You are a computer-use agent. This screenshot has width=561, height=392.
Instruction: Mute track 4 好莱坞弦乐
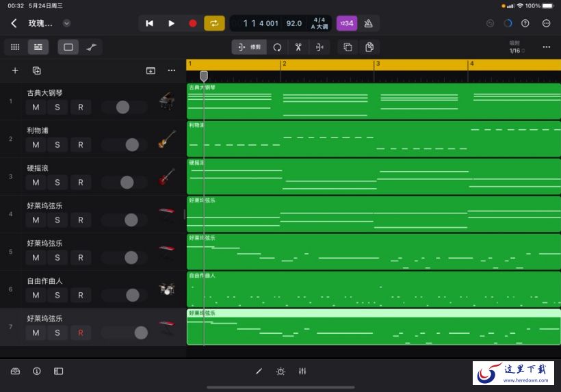coord(36,220)
